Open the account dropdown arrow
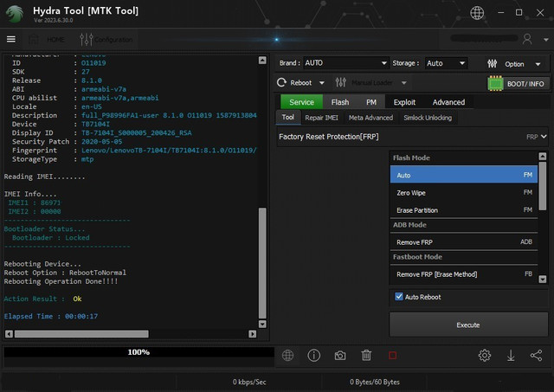 tap(546, 40)
